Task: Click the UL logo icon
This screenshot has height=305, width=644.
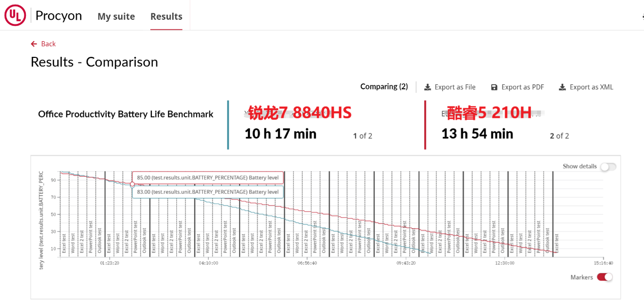Action: pyautogui.click(x=15, y=16)
